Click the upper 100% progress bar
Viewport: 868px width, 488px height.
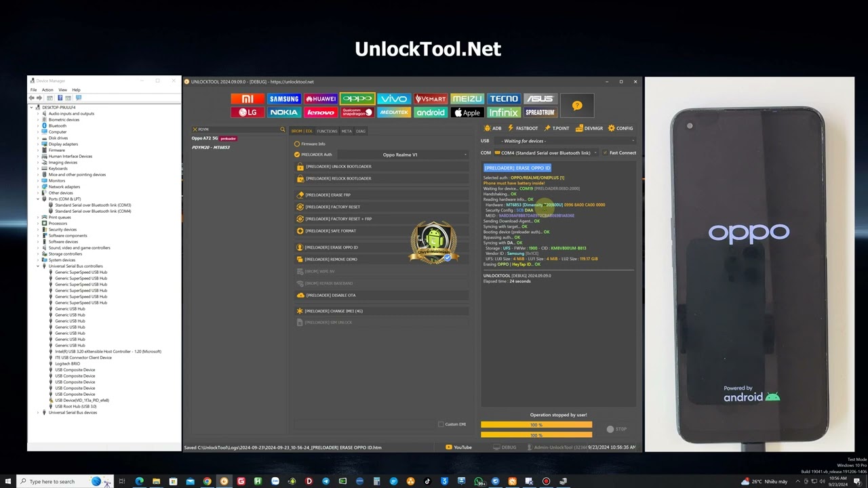pos(536,425)
